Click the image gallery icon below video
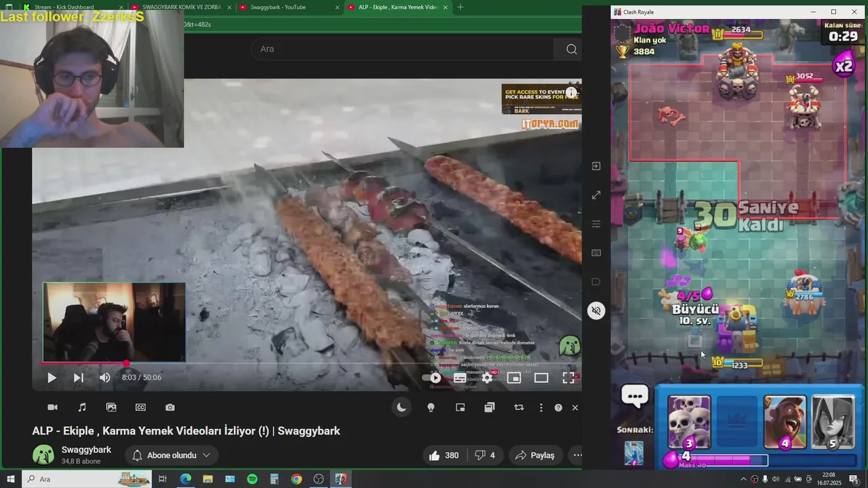Viewport: 868px width, 488px height. (111, 407)
